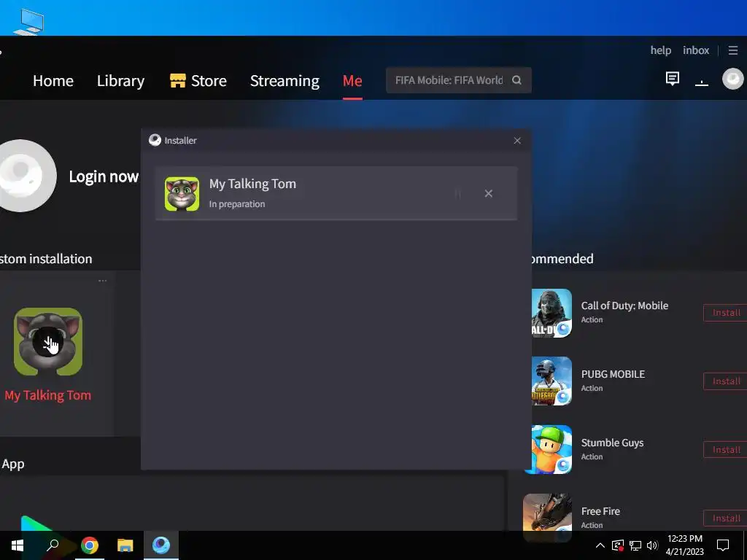Image resolution: width=747 pixels, height=560 pixels.
Task: Click the desktop computer icon
Action: coord(28,22)
